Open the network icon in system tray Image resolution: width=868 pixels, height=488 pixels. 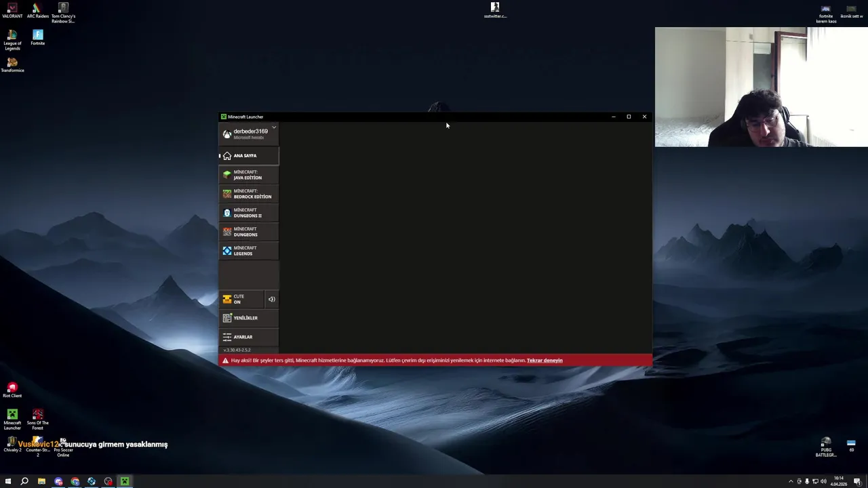click(x=815, y=481)
